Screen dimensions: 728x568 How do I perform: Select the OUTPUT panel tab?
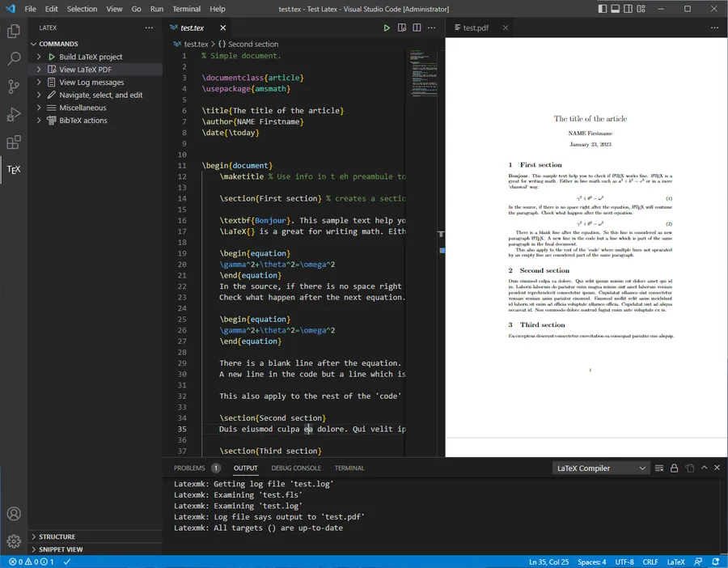[x=245, y=468]
